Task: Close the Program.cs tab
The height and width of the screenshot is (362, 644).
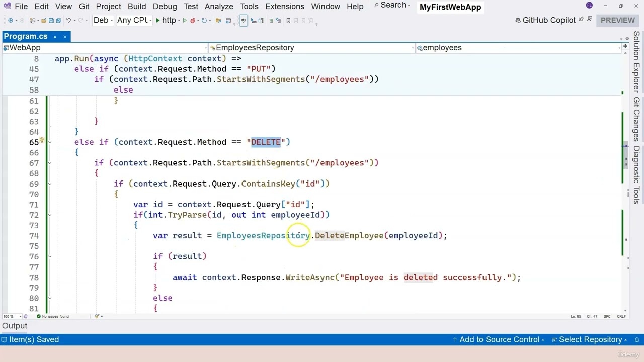Action: click(x=65, y=36)
